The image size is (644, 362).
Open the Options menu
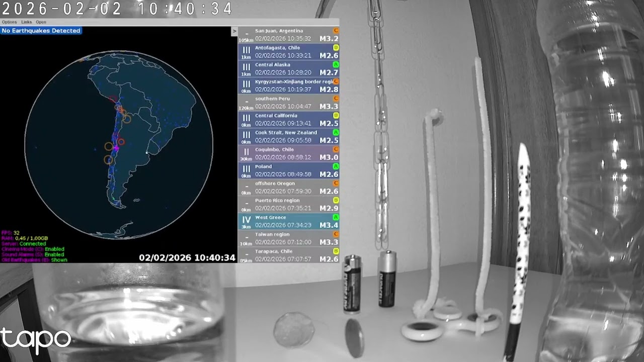pyautogui.click(x=9, y=22)
